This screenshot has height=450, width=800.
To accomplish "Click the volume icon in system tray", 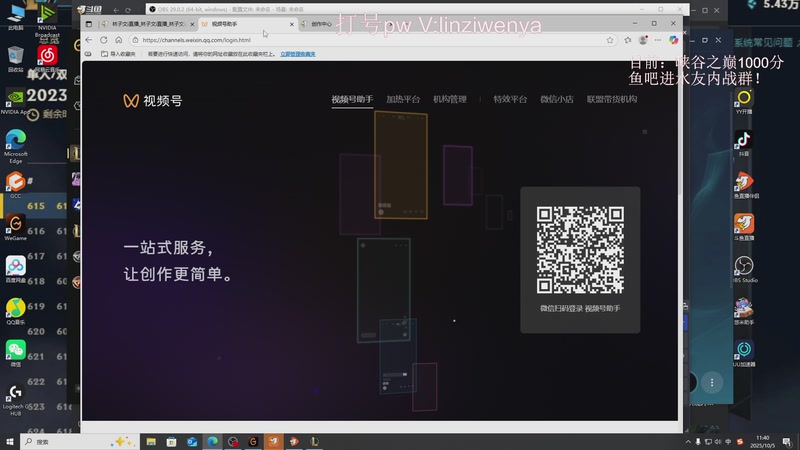I will point(718,442).
